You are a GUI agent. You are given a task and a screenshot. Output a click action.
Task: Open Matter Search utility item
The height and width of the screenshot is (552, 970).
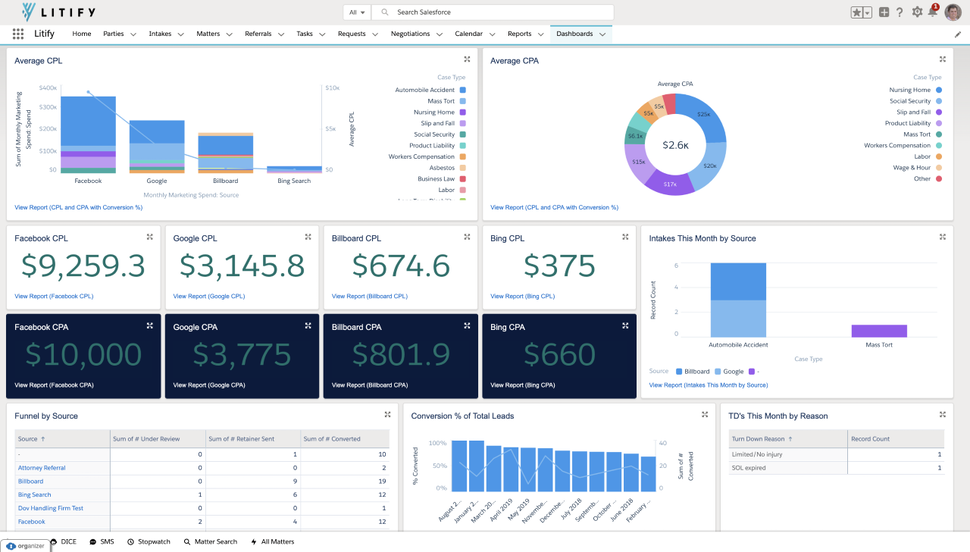[210, 541]
